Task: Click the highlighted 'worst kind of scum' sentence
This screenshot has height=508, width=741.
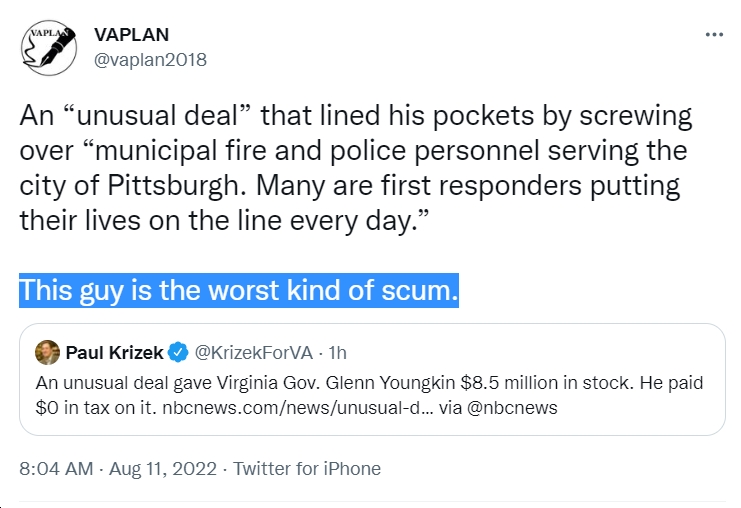Action: (x=239, y=290)
